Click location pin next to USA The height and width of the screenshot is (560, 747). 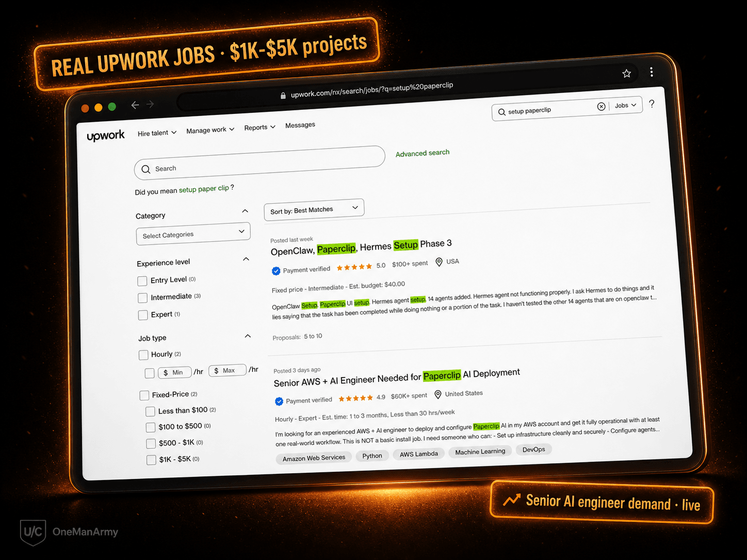[x=439, y=262]
